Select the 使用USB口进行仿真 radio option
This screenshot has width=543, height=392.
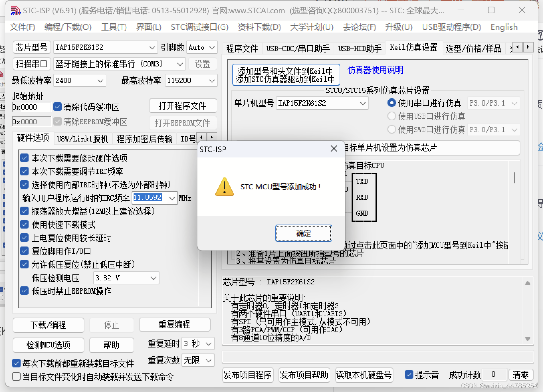(392, 116)
